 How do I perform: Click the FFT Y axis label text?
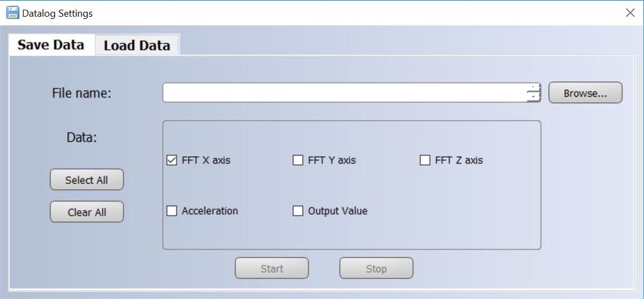[332, 160]
